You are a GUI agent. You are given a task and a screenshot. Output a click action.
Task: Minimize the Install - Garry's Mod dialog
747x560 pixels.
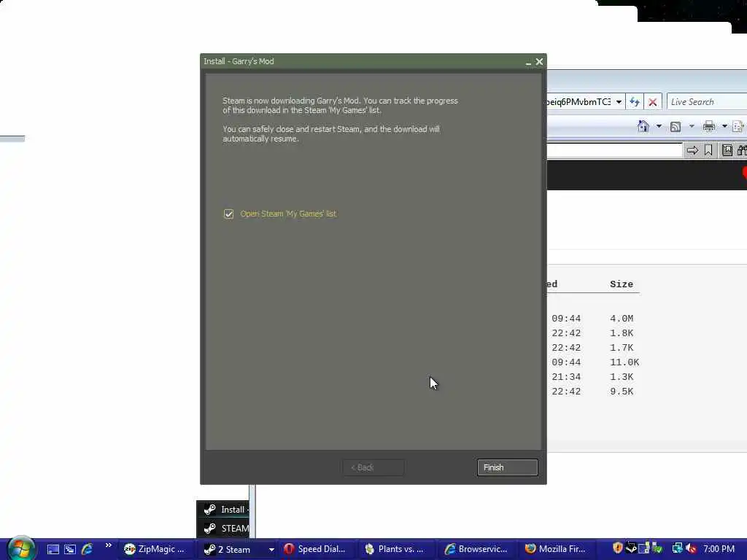coord(528,62)
